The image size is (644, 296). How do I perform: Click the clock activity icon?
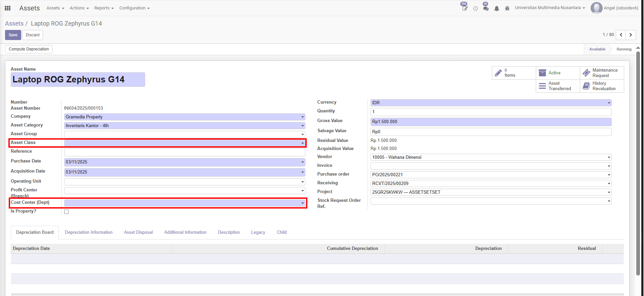[x=475, y=8]
